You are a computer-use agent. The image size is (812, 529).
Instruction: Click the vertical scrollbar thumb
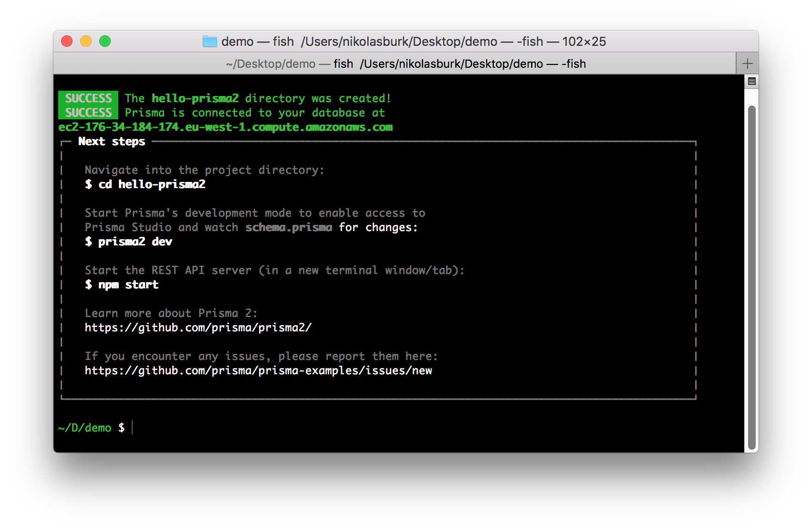(x=752, y=277)
